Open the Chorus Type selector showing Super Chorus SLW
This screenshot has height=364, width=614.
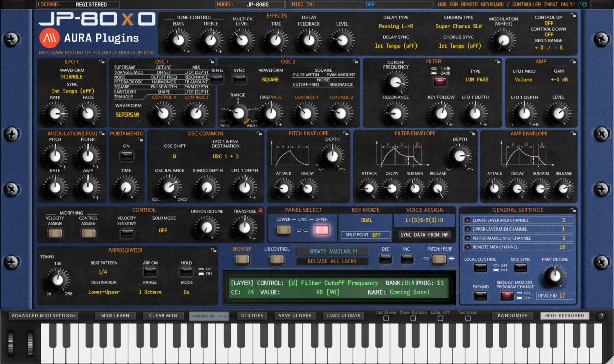pos(459,26)
